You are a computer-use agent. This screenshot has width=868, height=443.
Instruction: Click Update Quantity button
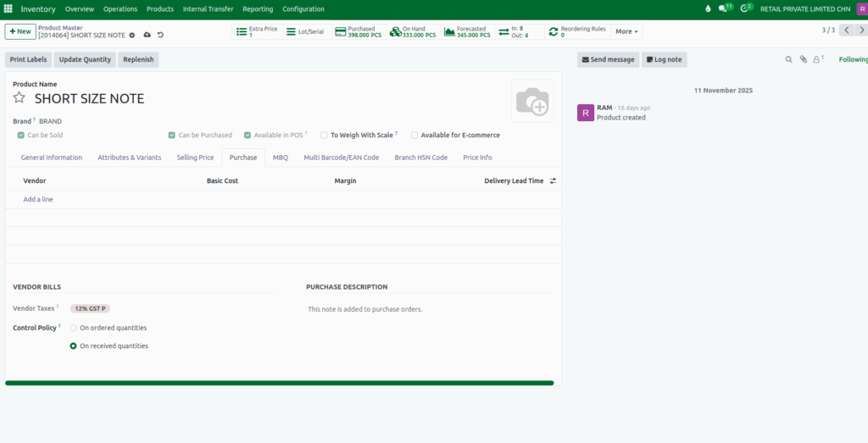click(86, 60)
